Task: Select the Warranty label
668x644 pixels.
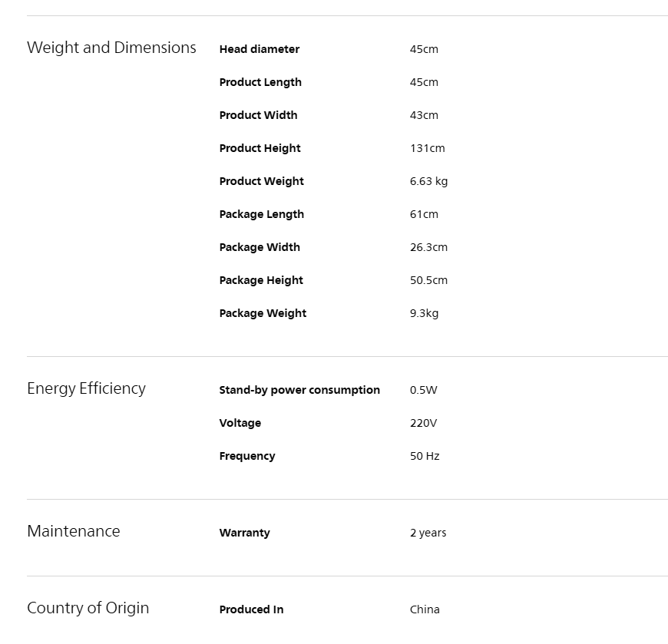Action: coord(244,533)
